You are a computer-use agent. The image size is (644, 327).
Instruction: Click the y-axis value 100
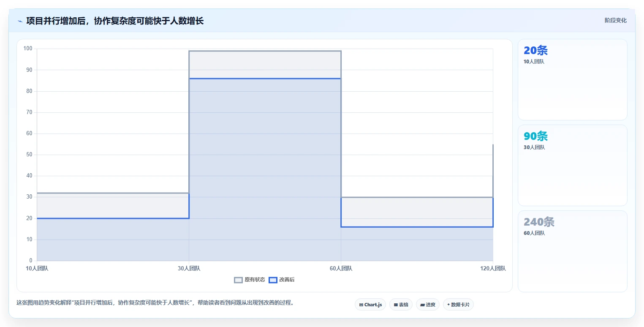[x=28, y=49]
